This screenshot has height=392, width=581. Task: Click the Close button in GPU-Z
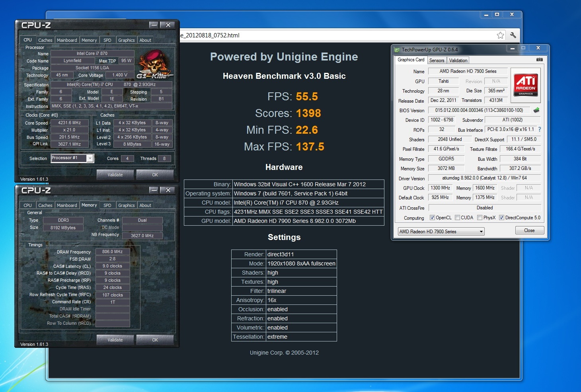pos(529,230)
